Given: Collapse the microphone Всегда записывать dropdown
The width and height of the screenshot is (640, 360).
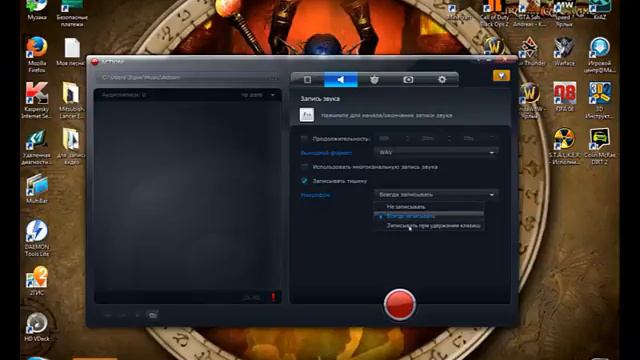Looking at the screenshot, I should (436, 195).
